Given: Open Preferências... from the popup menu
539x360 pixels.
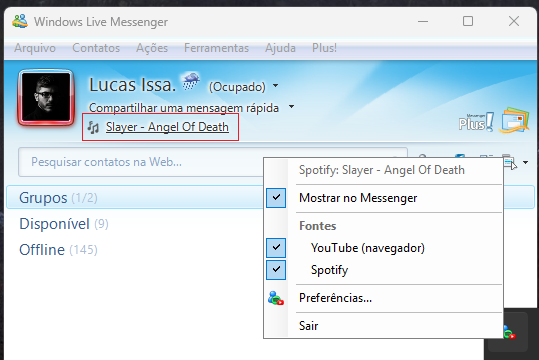Looking at the screenshot, I should (383, 298).
